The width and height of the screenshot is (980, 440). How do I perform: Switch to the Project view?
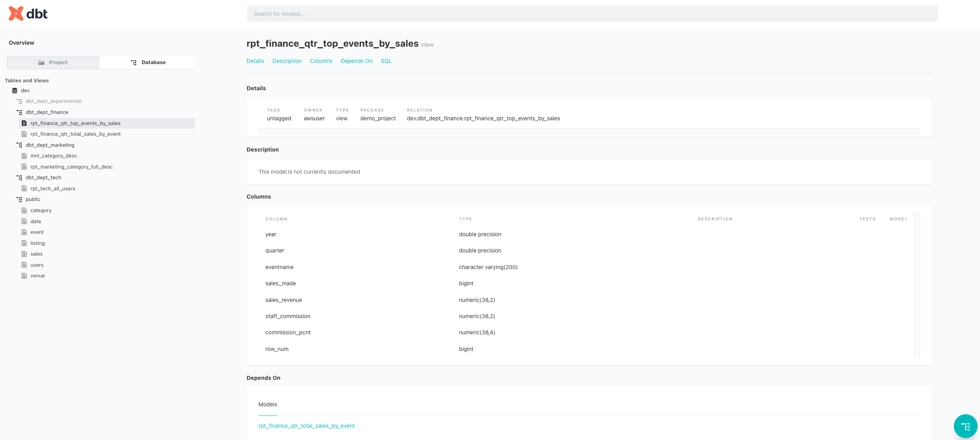pyautogui.click(x=58, y=62)
